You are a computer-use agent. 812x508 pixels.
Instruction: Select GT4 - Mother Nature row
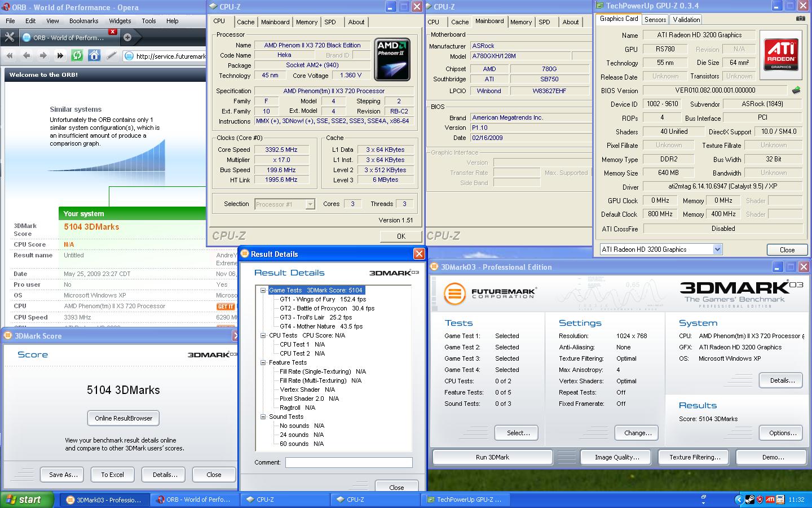(x=321, y=326)
